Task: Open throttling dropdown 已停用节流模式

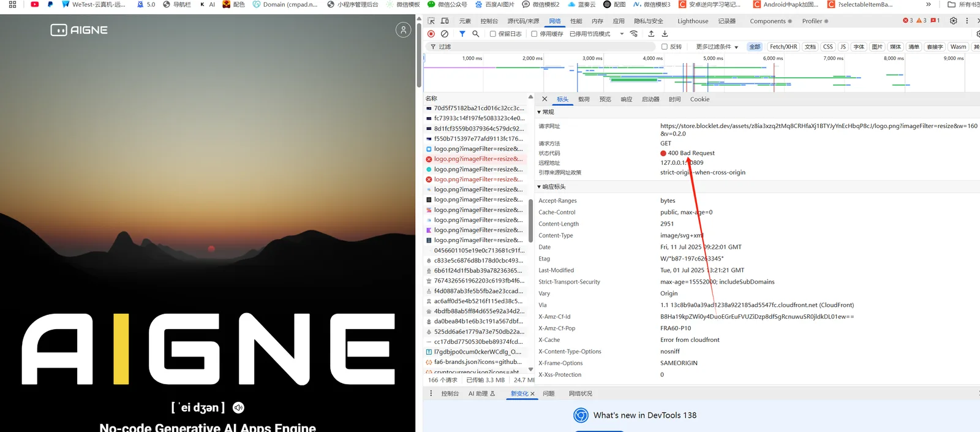Action: (597, 34)
